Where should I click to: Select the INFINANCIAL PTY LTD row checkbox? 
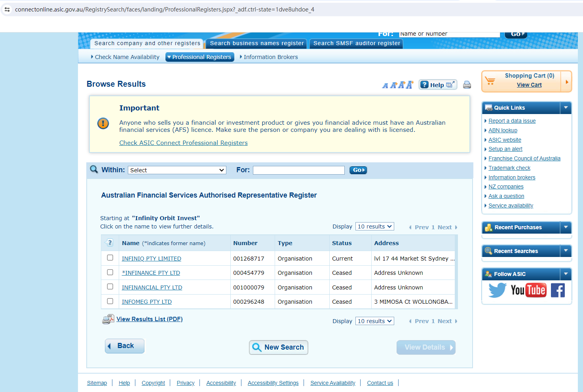point(110,287)
